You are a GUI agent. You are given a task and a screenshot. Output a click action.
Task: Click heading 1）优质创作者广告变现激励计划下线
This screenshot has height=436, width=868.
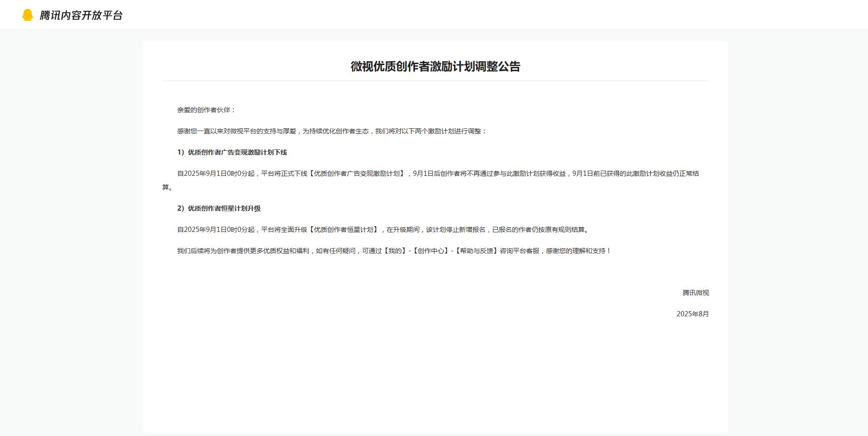coord(232,152)
